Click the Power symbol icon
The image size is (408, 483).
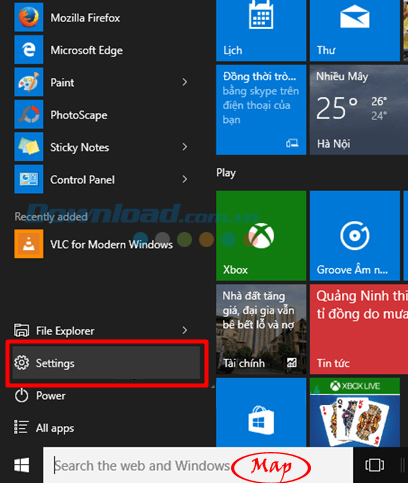(22, 396)
